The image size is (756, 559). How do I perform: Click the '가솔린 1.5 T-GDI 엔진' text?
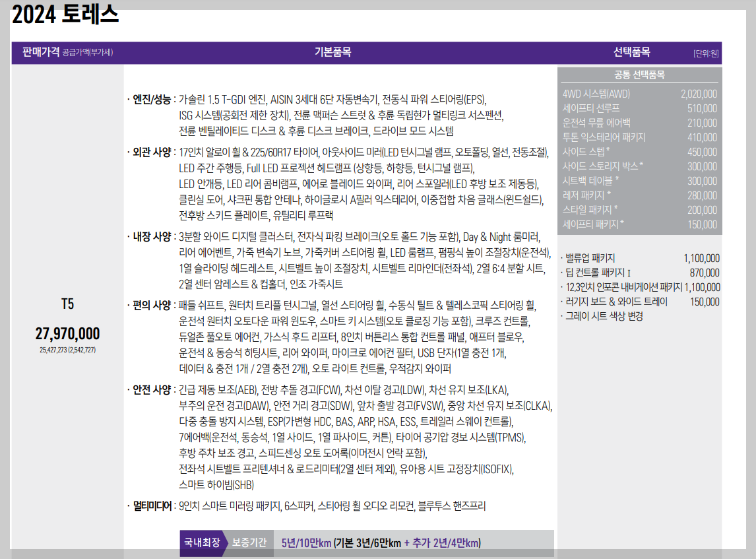coord(222,100)
